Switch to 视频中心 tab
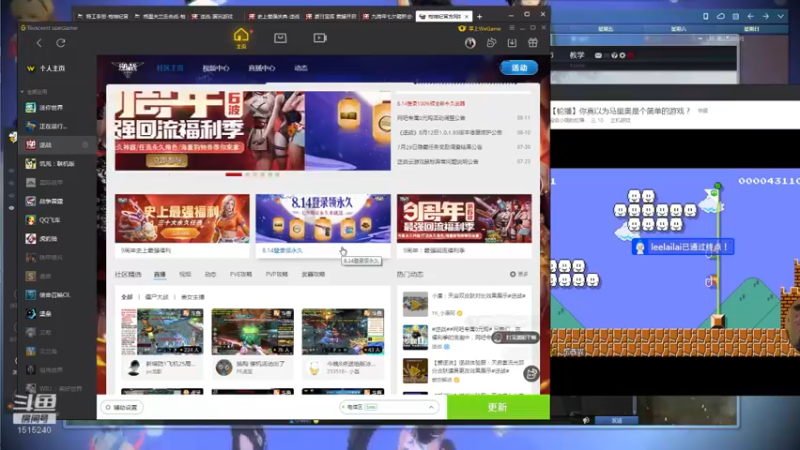Screen dimensions: 800x450 pyautogui.click(x=216, y=68)
